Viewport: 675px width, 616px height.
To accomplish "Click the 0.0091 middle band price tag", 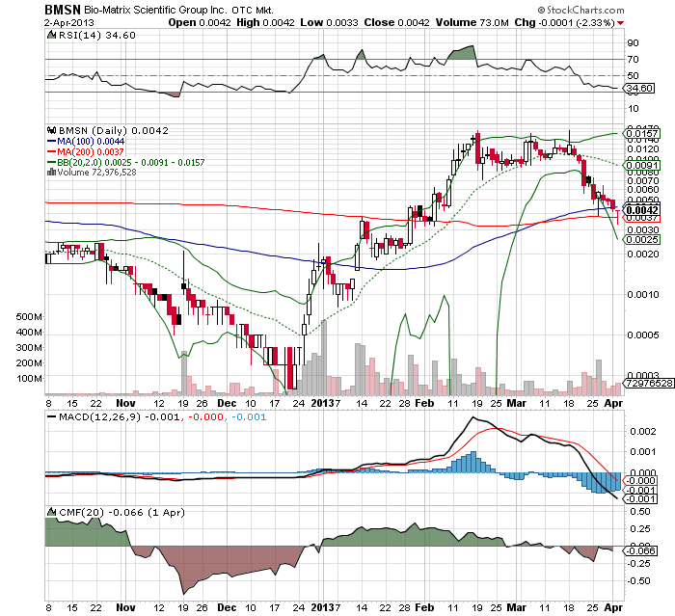I will pos(642,165).
